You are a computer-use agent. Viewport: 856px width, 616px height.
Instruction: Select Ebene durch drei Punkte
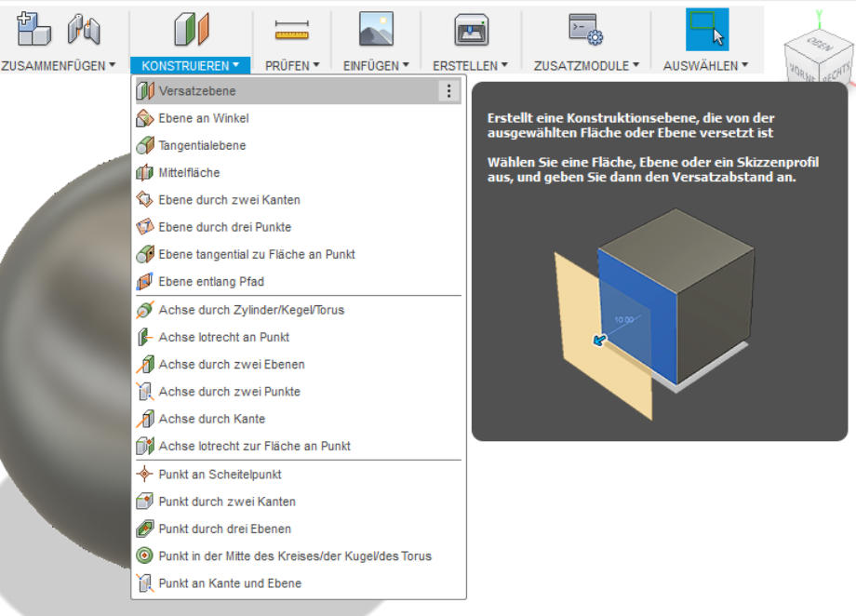pos(298,227)
